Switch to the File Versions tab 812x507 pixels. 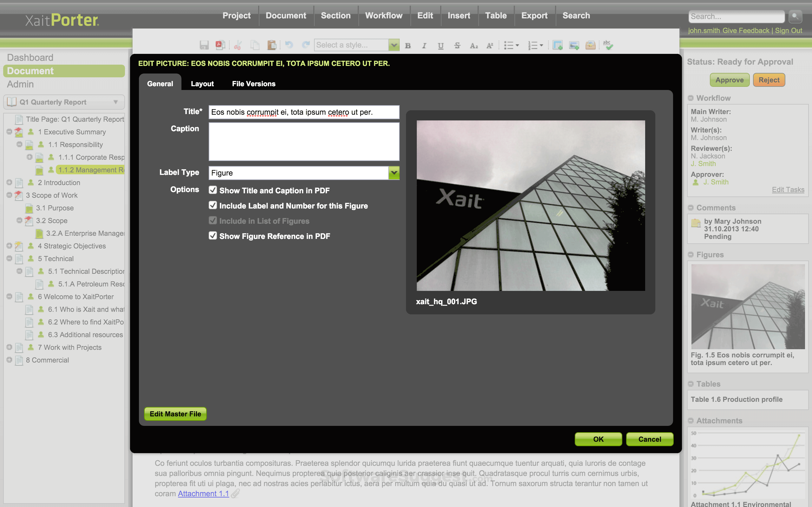253,83
